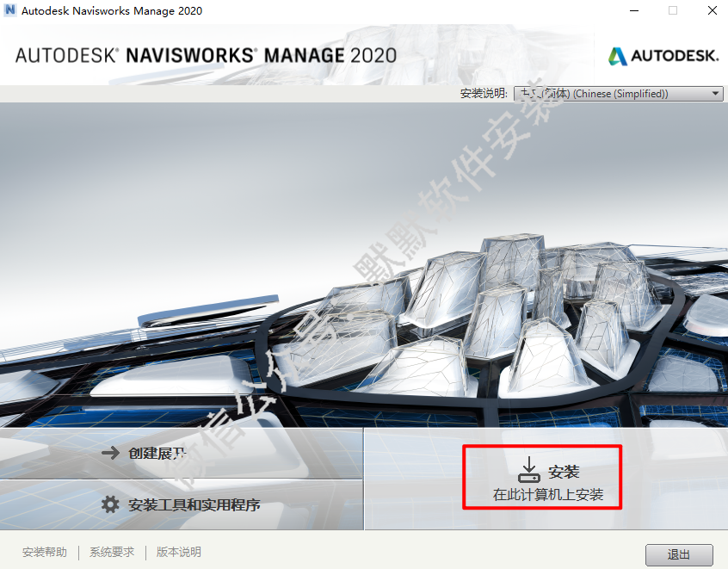Screen dimensions: 728x569
Task: Minimize the Navisworks installer window
Action: (634, 10)
